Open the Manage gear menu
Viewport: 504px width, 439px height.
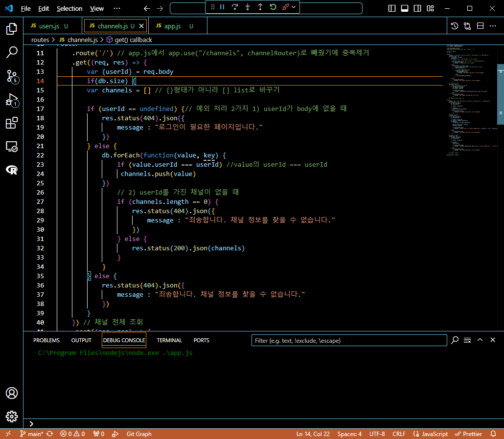[12, 417]
